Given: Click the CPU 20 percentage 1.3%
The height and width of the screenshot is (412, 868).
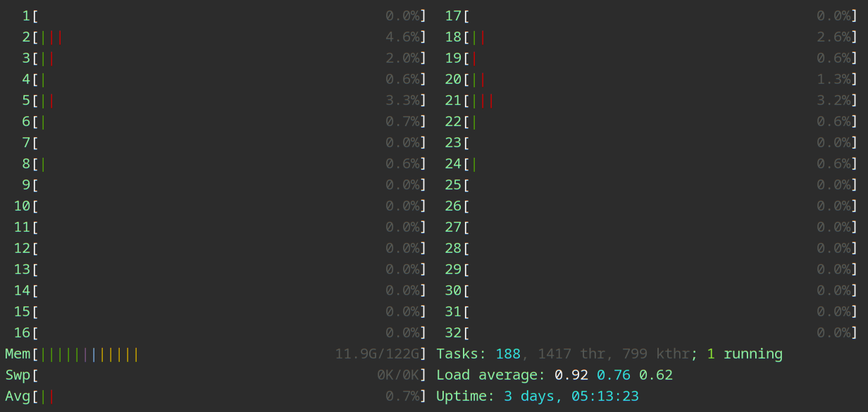Looking at the screenshot, I should (833, 80).
